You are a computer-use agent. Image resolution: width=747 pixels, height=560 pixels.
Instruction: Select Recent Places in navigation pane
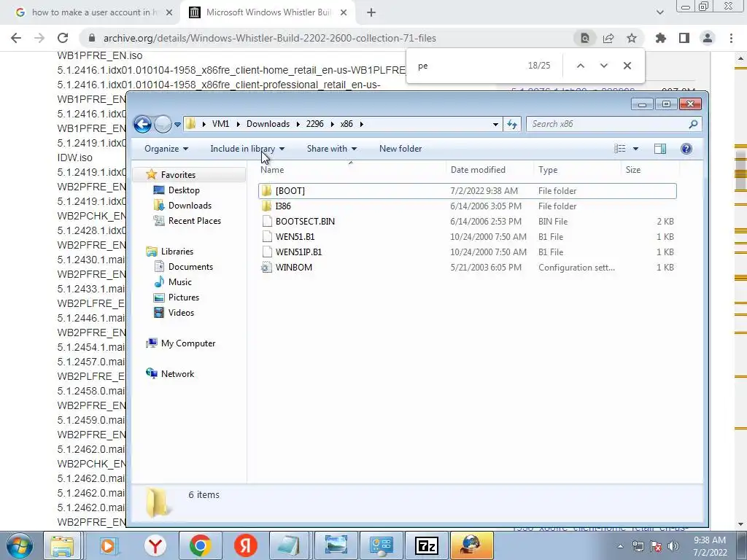coord(194,220)
